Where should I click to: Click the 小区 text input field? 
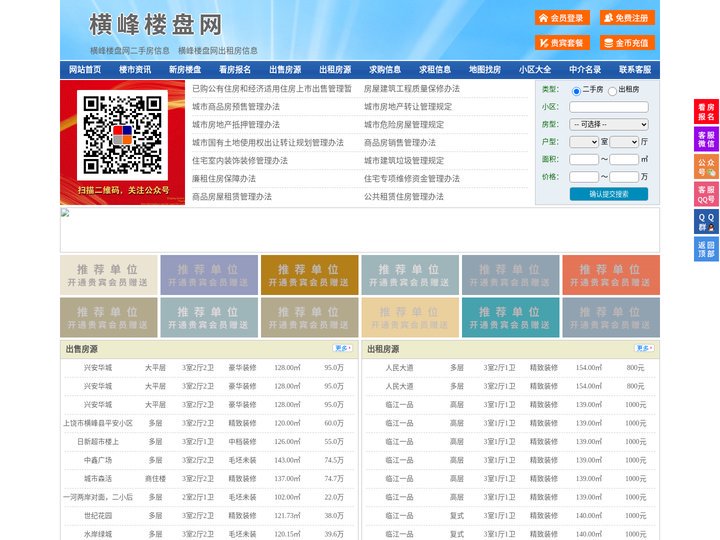(x=609, y=107)
